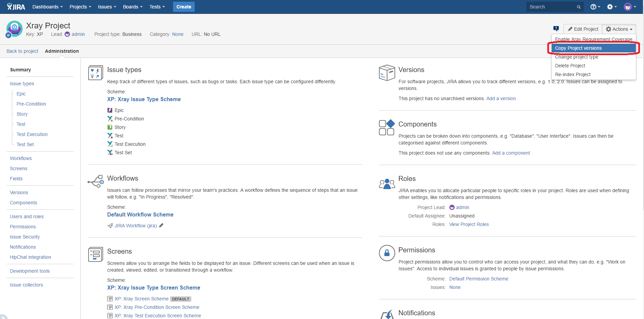Screen dimensions: 644x319
Task: Click the search magnifier icon
Action: 579,7
